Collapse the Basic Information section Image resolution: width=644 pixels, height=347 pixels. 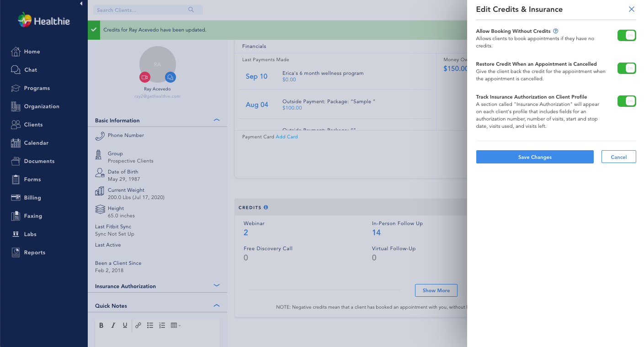(x=217, y=120)
